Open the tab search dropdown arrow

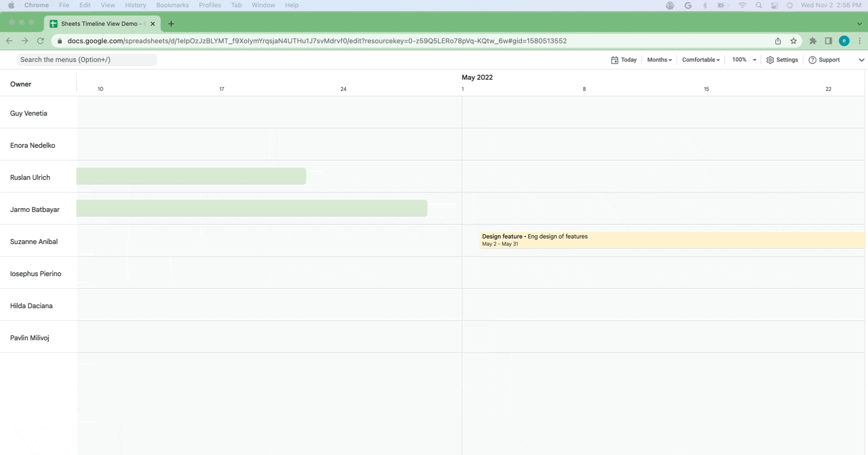point(859,23)
